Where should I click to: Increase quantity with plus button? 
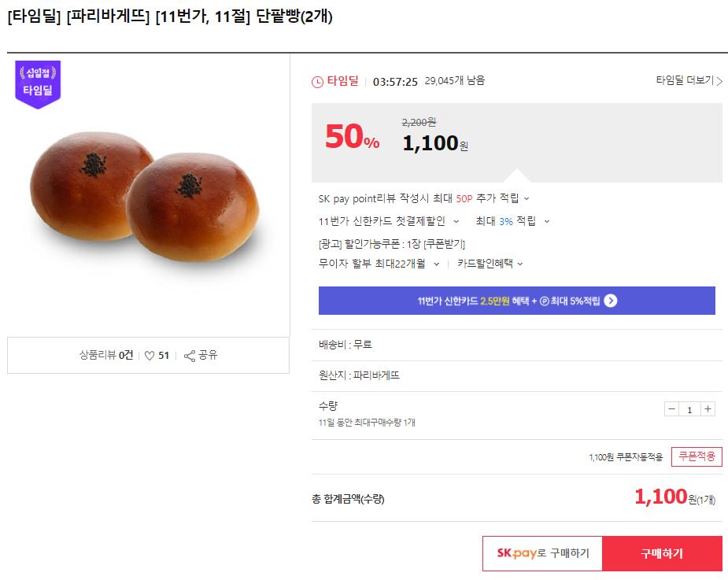click(x=708, y=409)
